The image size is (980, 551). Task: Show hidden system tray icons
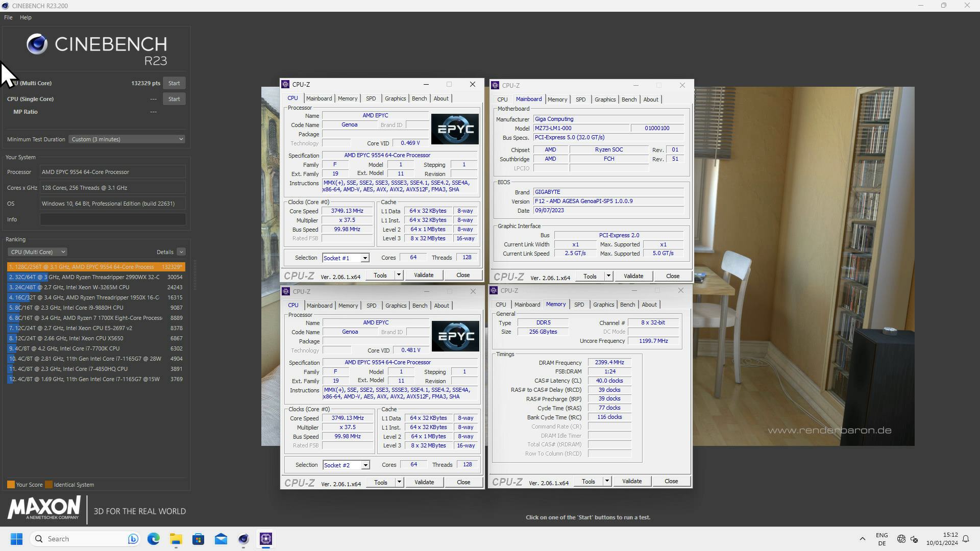862,539
